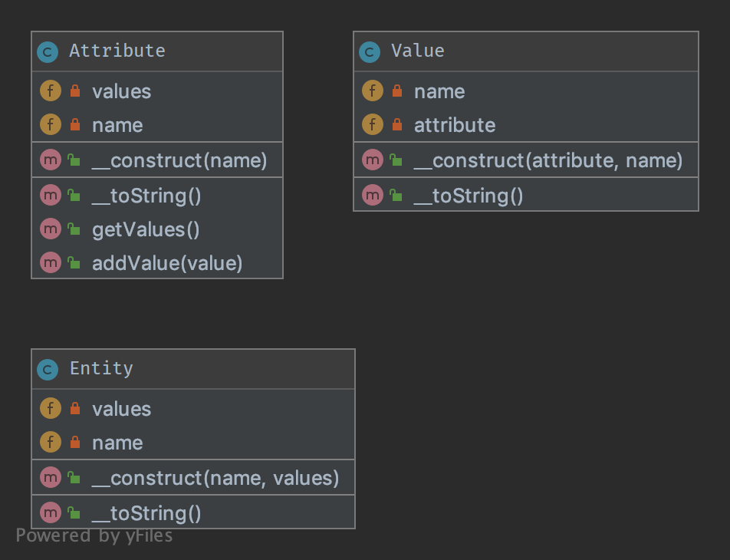Click the method icon for Entity's __toString()
Image resolution: width=730 pixels, height=560 pixels.
pyautogui.click(x=51, y=512)
